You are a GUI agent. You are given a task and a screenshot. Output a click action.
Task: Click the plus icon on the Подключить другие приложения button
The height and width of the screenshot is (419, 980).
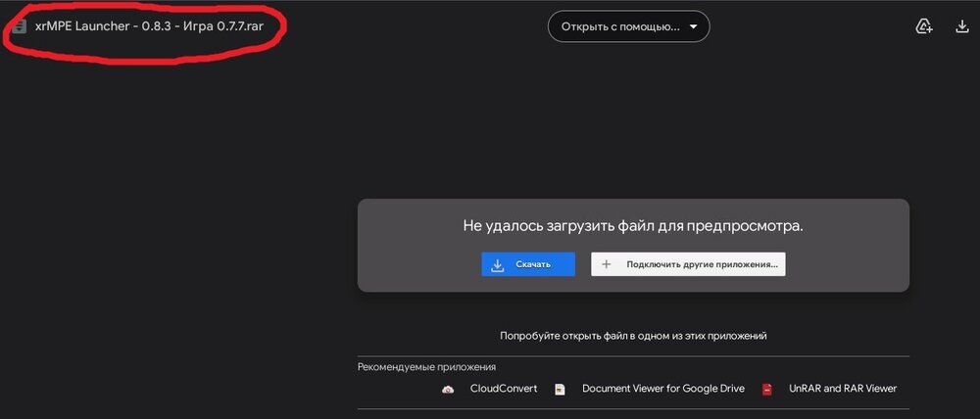[606, 264]
